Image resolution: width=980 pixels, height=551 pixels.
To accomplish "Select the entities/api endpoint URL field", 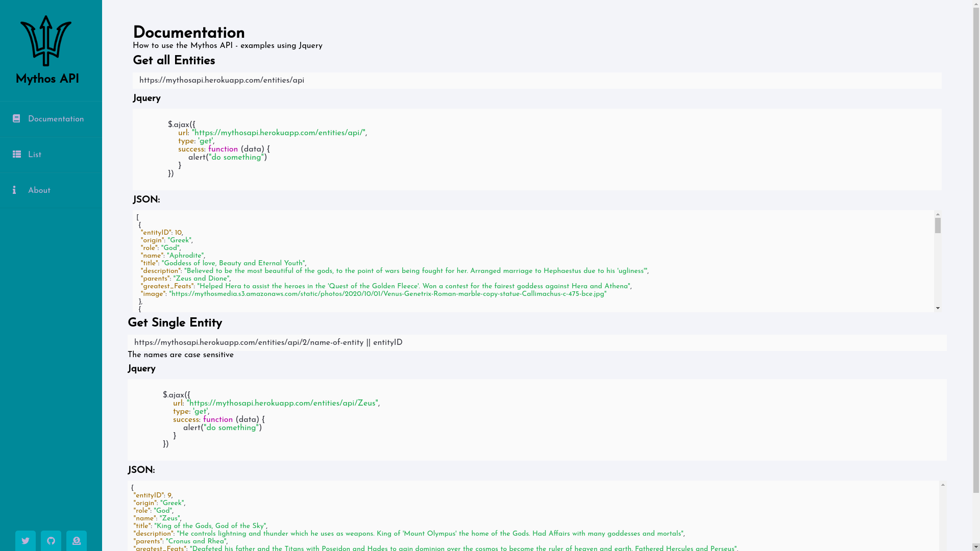I will pyautogui.click(x=537, y=81).
